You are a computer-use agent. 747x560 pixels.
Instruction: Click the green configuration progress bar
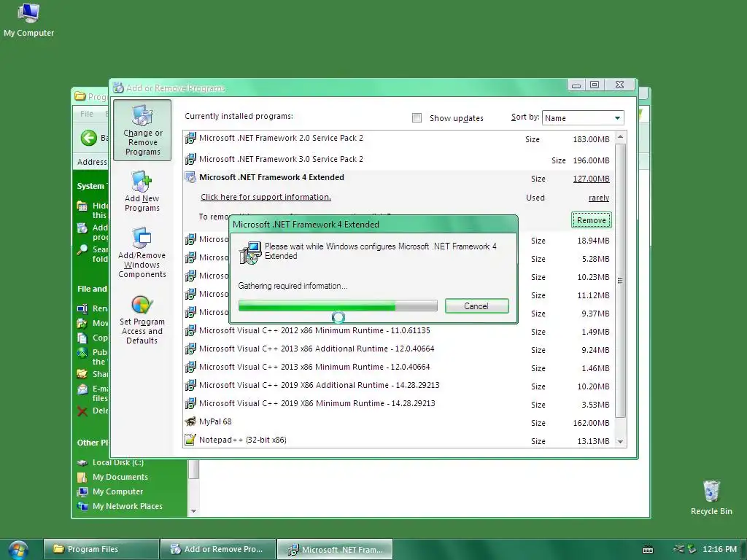(338, 306)
